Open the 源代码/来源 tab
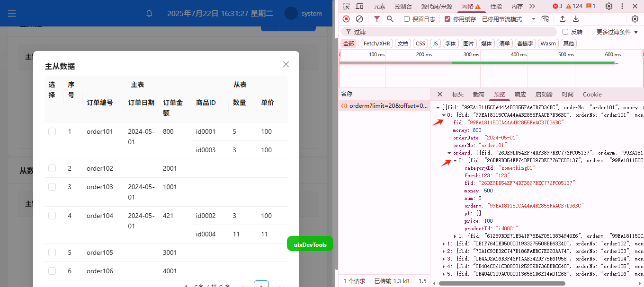The image size is (644, 287). click(437, 6)
